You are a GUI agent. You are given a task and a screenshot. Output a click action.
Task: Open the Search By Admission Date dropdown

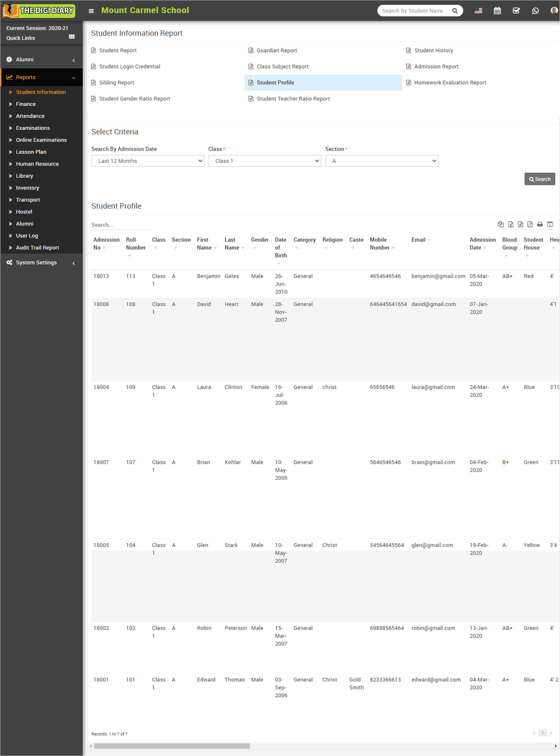tap(148, 161)
